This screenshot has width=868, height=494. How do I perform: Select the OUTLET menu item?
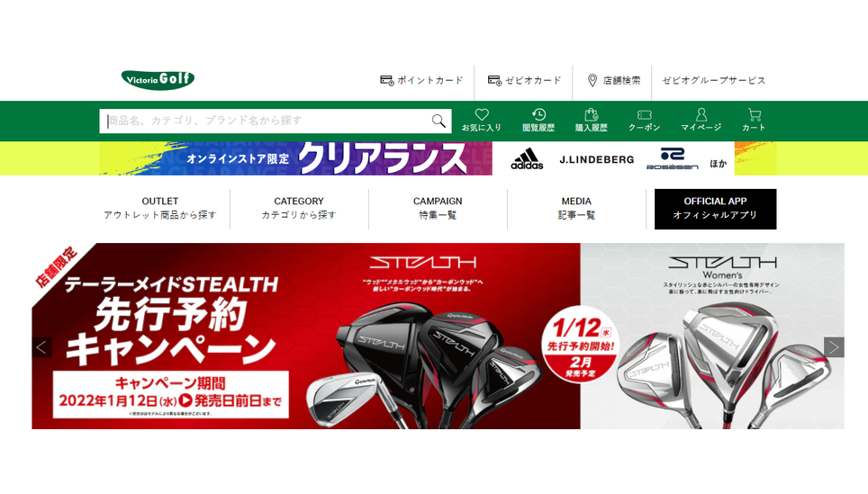(x=160, y=209)
